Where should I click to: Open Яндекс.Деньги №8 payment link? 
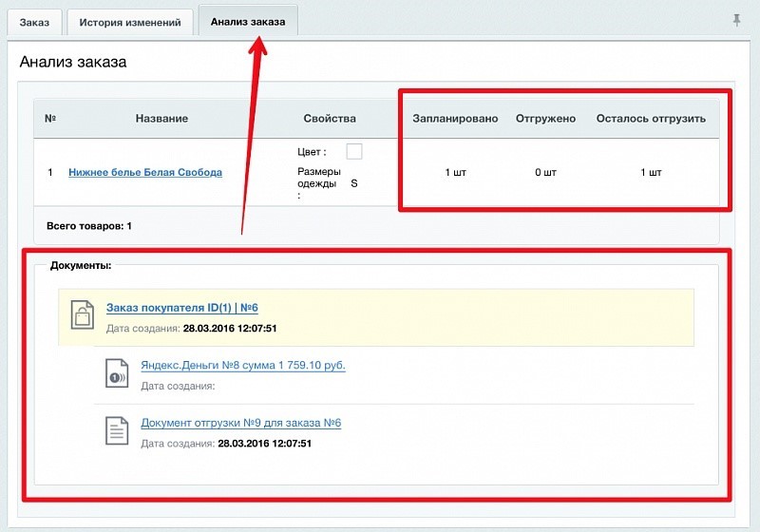click(243, 365)
